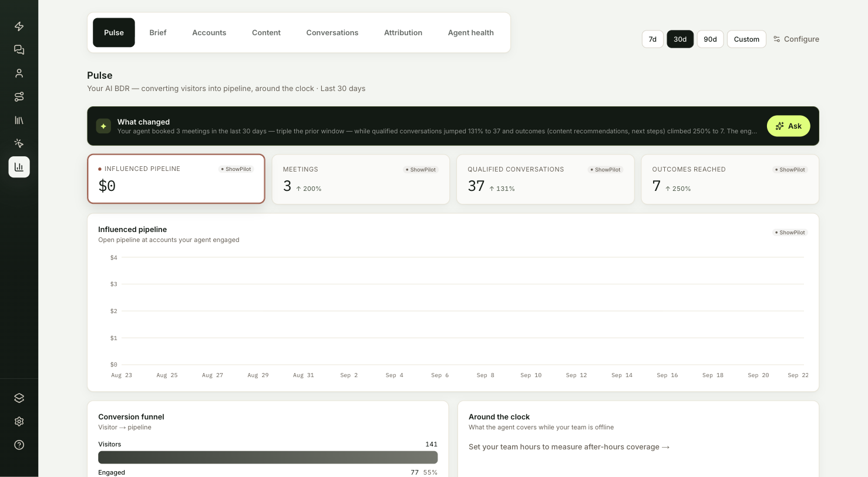The image size is (868, 477).
Task: Select the Qualified Conversations metric card
Action: coord(546,179)
